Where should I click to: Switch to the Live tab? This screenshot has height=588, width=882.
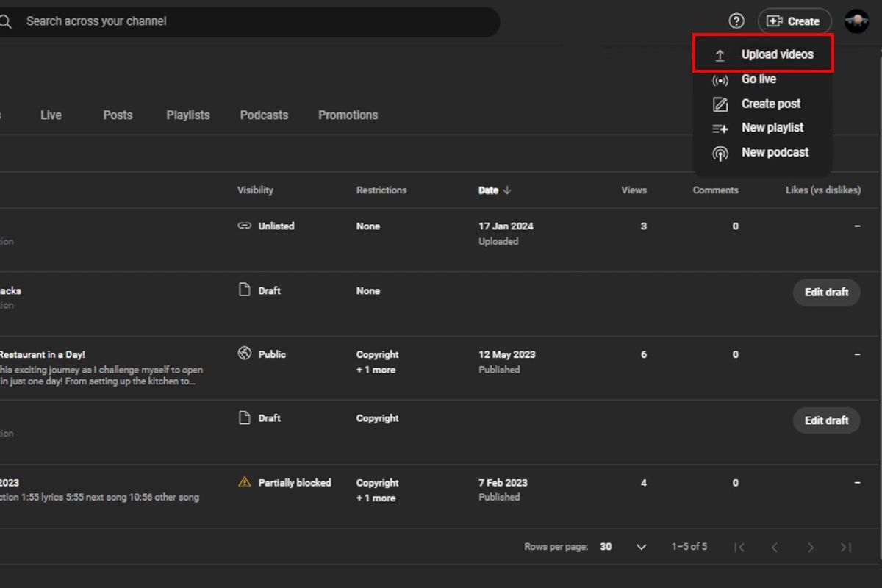tap(51, 115)
